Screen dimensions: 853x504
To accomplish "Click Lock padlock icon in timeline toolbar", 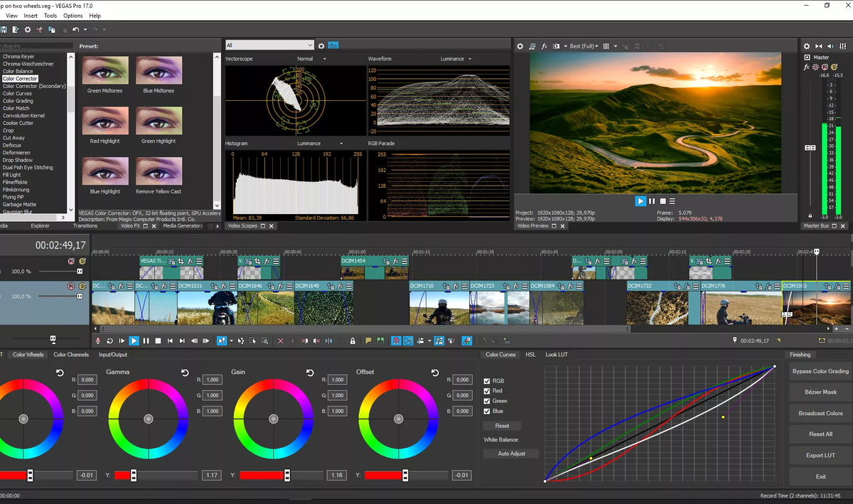I will [x=353, y=341].
